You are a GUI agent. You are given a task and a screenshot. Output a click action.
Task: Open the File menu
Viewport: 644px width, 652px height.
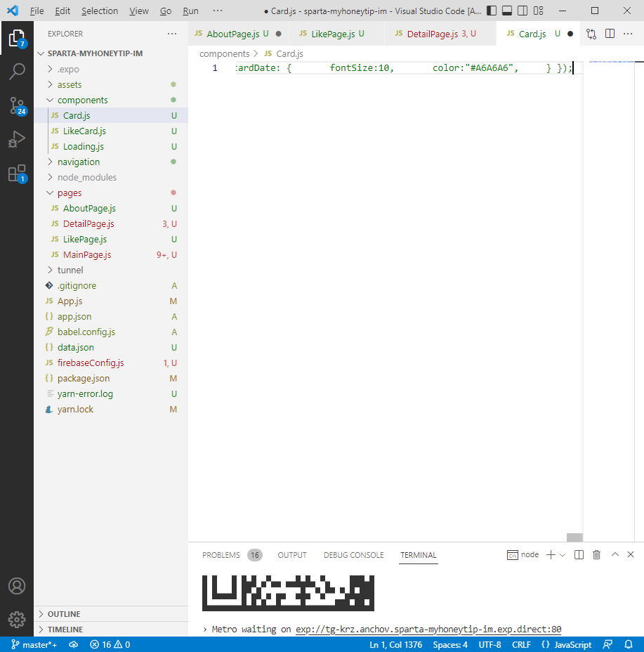pyautogui.click(x=37, y=11)
